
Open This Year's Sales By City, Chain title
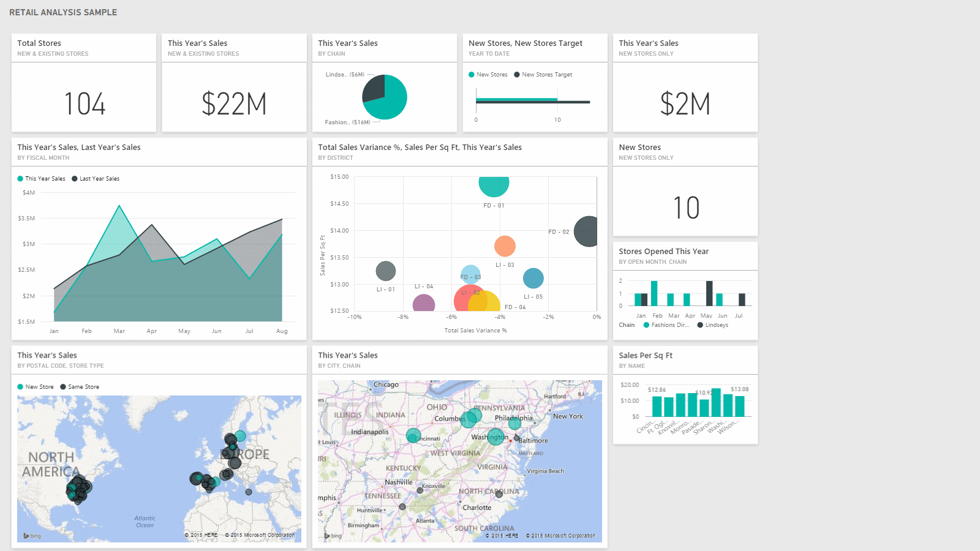coord(348,356)
